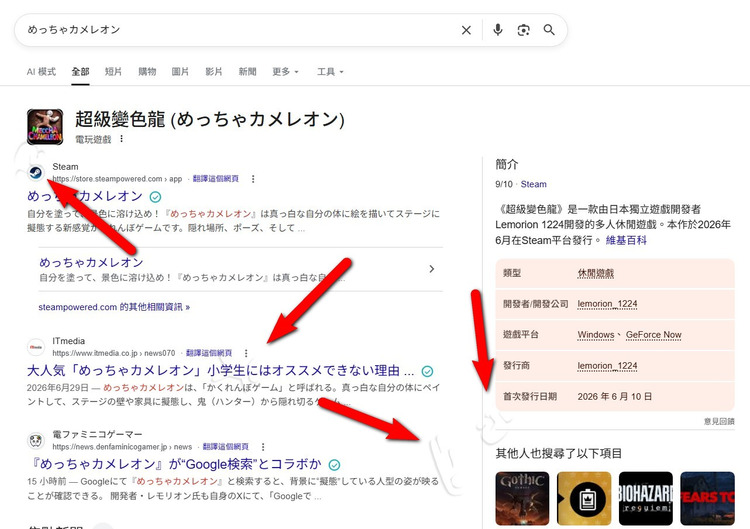Expand the めっちゃカメレオン sub-result chevron arrow

click(431, 269)
